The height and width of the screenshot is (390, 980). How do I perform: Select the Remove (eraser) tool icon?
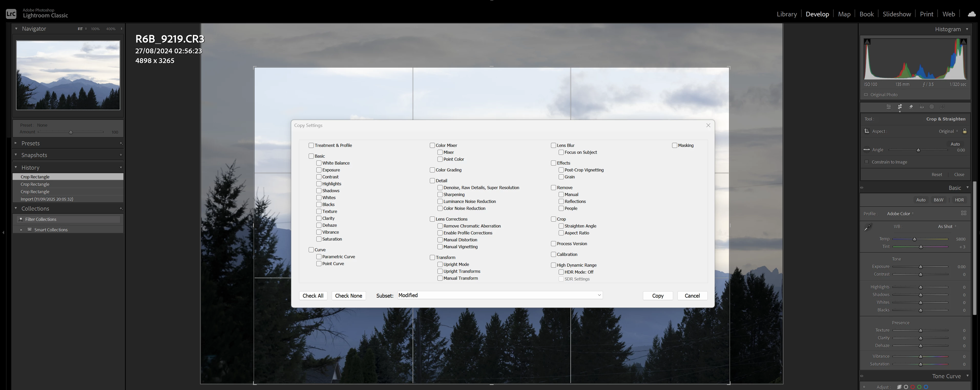pos(911,107)
